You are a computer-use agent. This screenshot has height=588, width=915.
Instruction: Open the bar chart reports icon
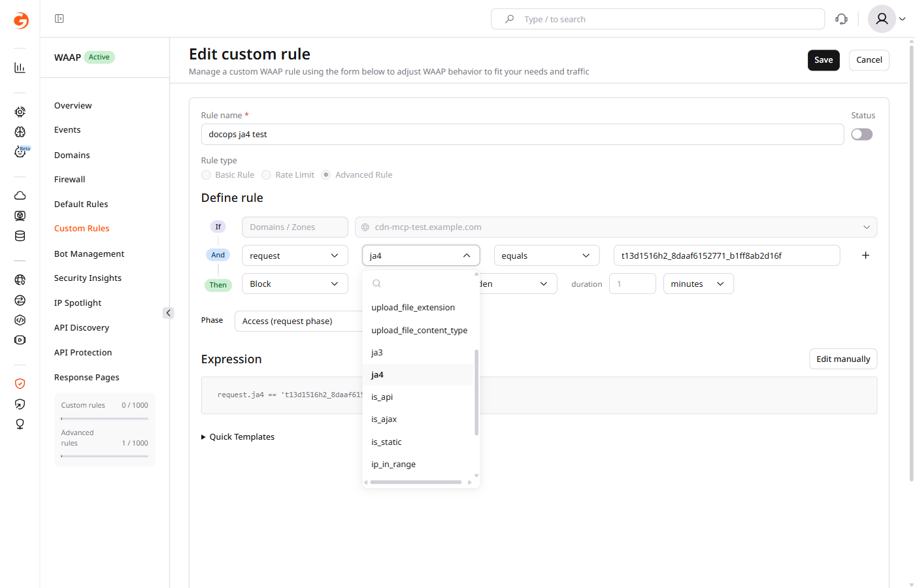click(x=20, y=67)
